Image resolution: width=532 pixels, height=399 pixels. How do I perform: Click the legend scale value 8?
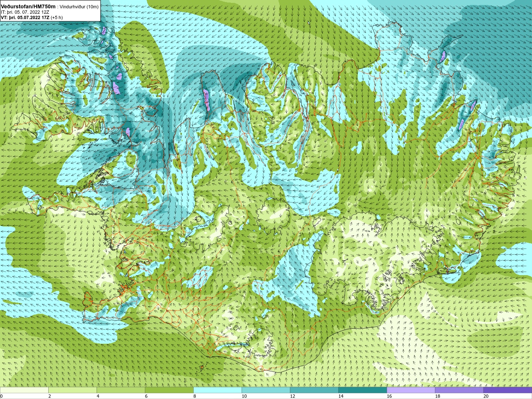[195, 396]
